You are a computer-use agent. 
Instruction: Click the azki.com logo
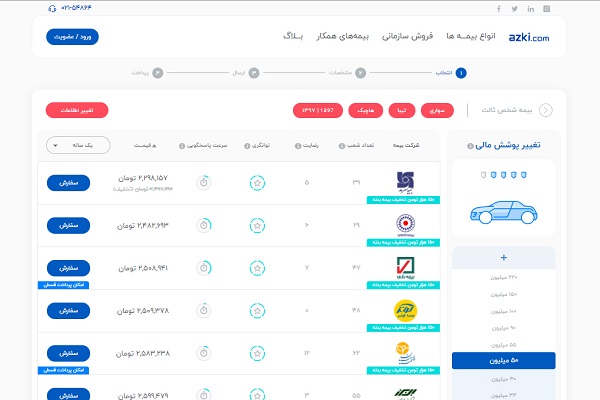[529, 38]
